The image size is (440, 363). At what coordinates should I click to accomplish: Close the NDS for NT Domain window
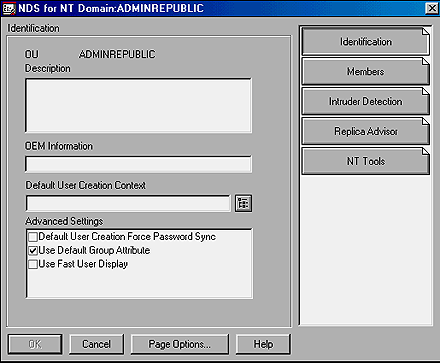click(432, 8)
